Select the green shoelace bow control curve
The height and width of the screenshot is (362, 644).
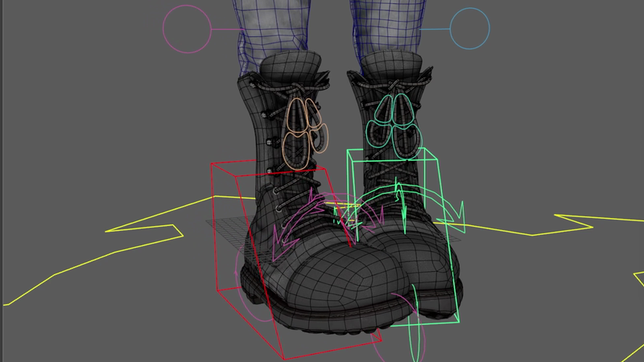(x=394, y=126)
